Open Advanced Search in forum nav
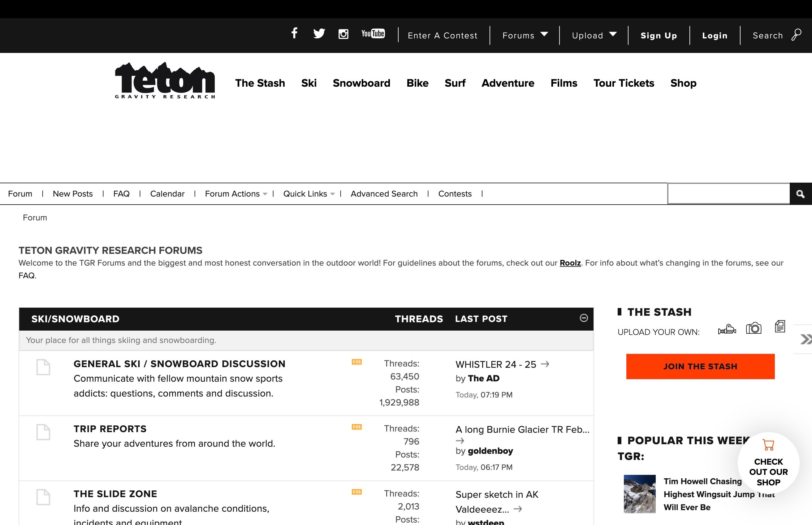Viewport: 812px width, 525px height. click(x=384, y=194)
